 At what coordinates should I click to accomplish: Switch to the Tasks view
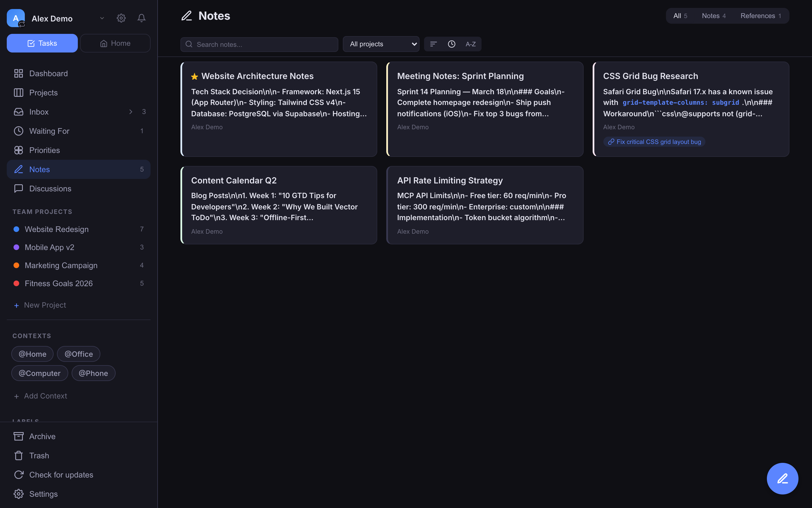tap(42, 43)
